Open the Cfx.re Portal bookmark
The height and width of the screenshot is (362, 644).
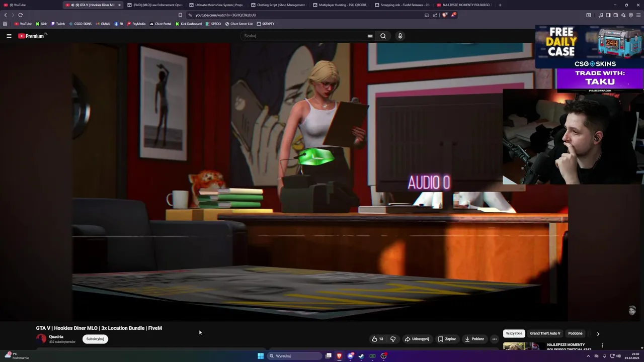(x=160, y=24)
